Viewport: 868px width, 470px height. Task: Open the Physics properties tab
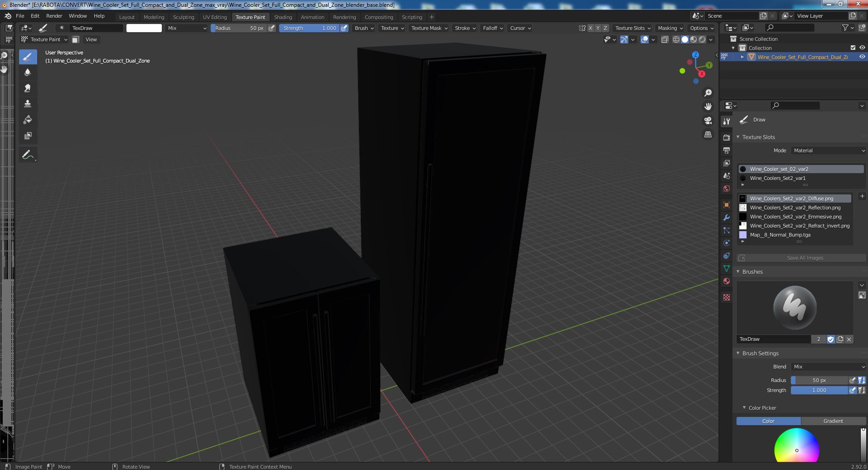point(727,243)
